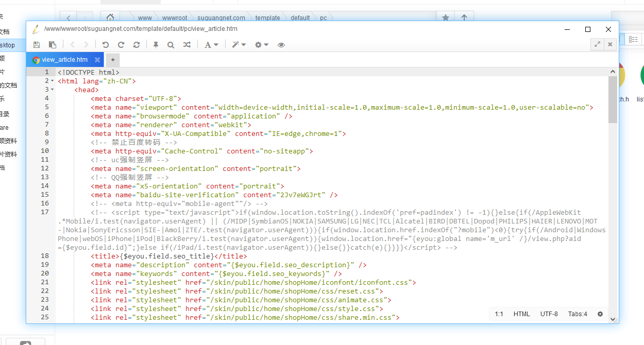Close the view_article.htm tab
The width and height of the screenshot is (644, 345).
click(97, 60)
